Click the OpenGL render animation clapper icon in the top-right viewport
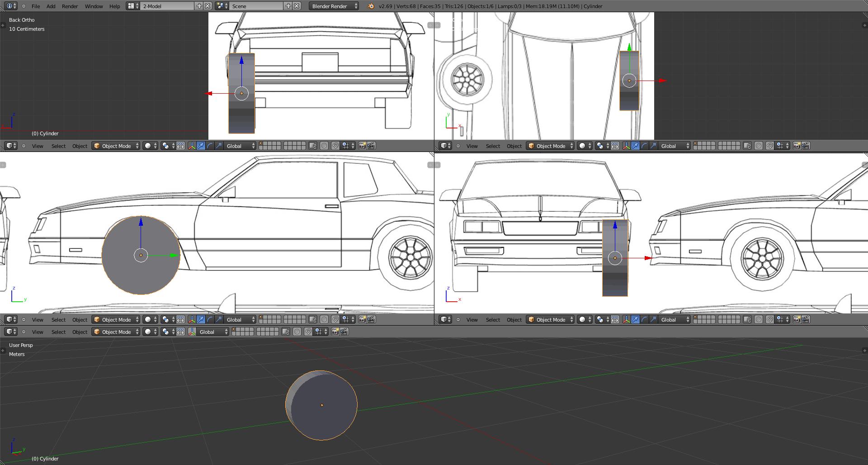868x465 pixels. [806, 146]
